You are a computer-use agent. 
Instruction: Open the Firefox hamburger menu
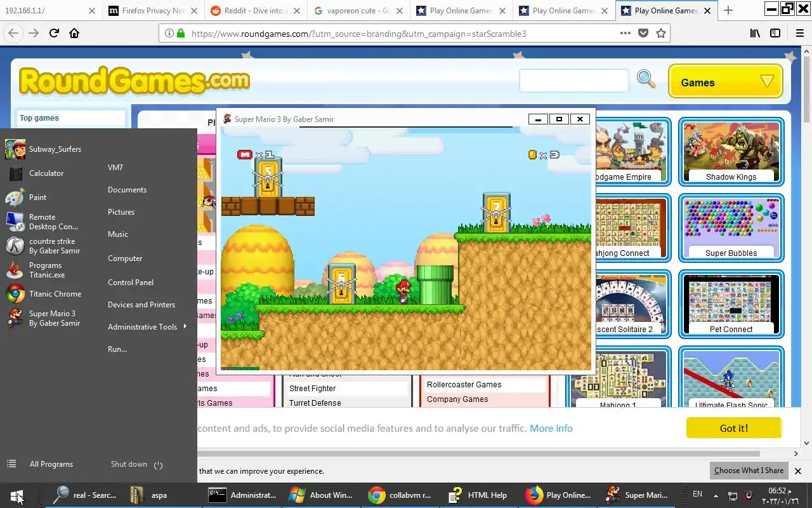point(799,34)
